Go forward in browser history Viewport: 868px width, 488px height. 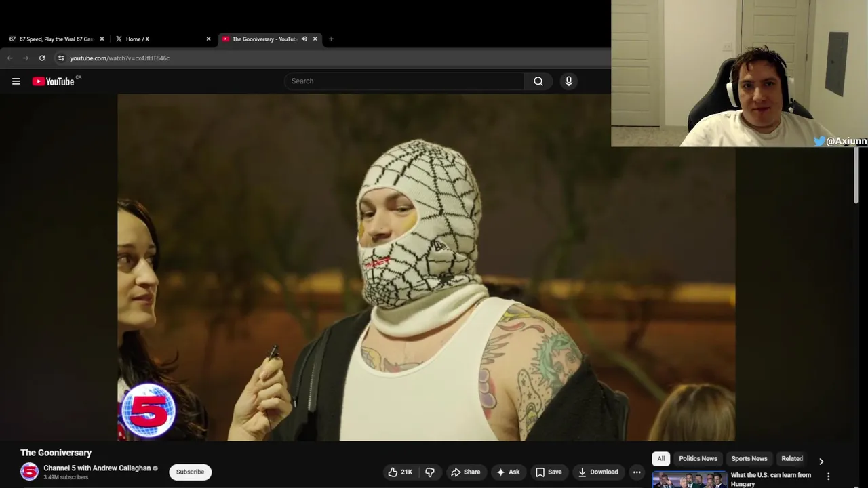pos(26,58)
